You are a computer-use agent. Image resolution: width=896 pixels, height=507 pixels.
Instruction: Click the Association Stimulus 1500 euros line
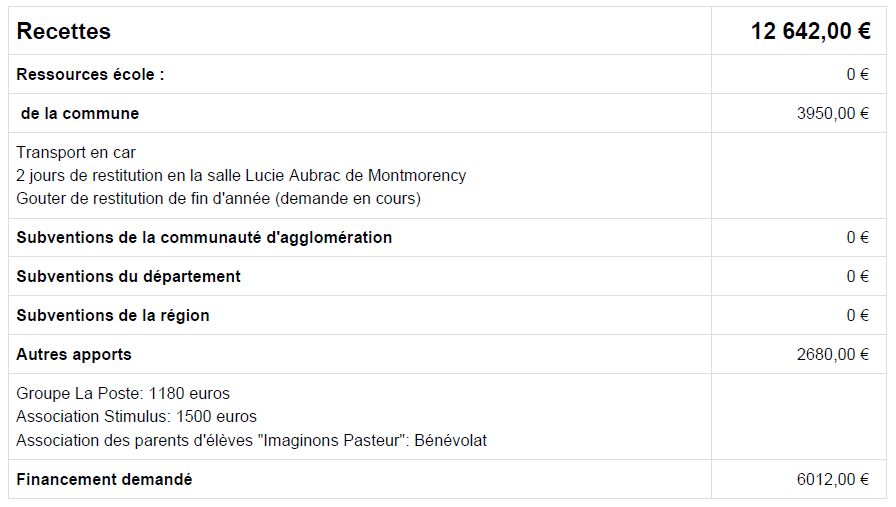point(137,417)
